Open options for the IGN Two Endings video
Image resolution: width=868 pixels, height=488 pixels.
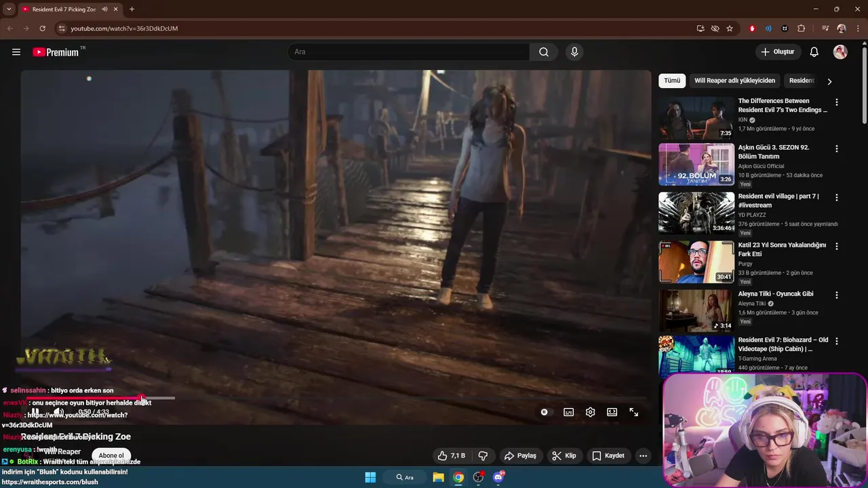[837, 102]
